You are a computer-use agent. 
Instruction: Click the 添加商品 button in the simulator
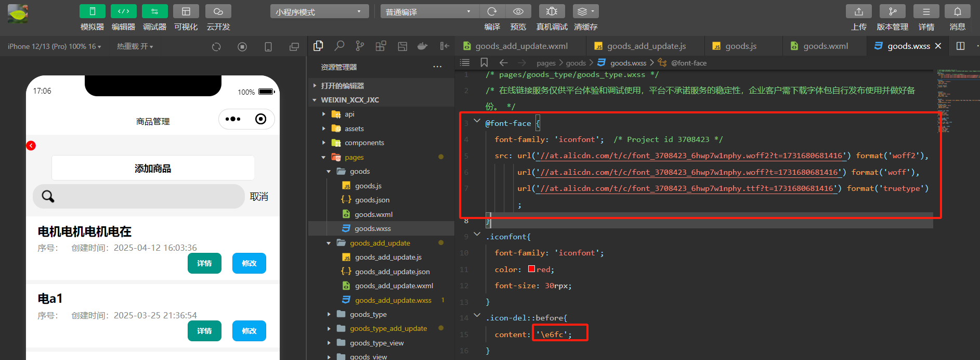point(153,168)
